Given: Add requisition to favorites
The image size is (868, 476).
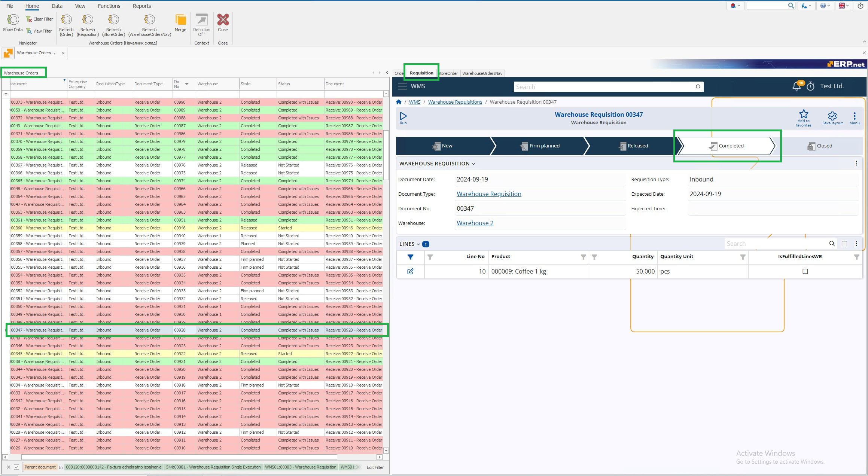Looking at the screenshot, I should [804, 118].
